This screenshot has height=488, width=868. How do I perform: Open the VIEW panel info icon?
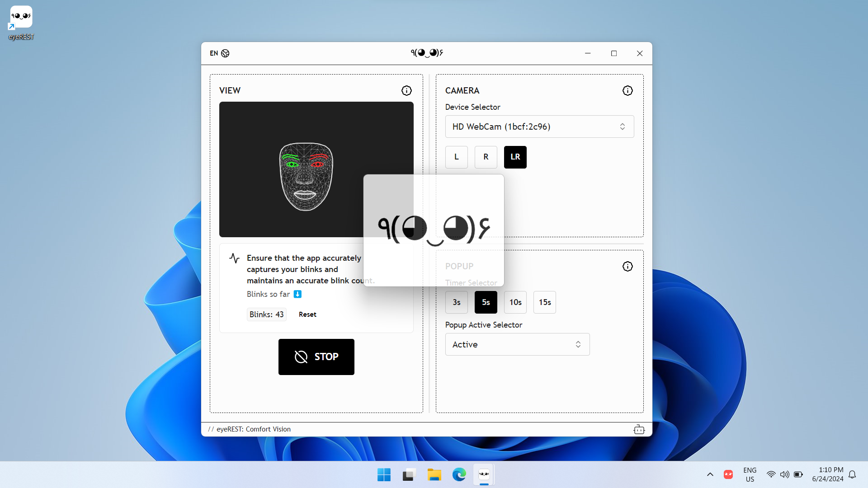click(406, 91)
